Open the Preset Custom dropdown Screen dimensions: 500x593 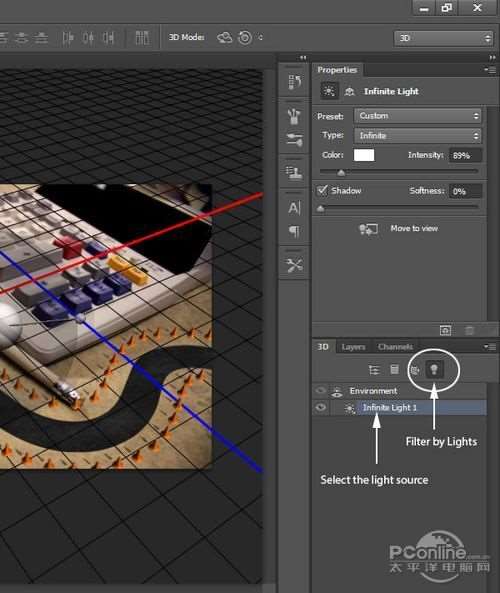418,116
